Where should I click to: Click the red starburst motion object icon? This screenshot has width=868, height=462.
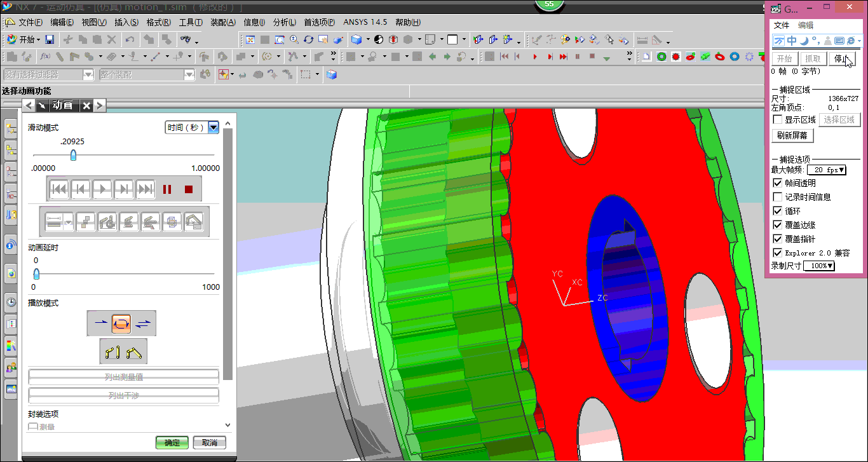tap(676, 57)
